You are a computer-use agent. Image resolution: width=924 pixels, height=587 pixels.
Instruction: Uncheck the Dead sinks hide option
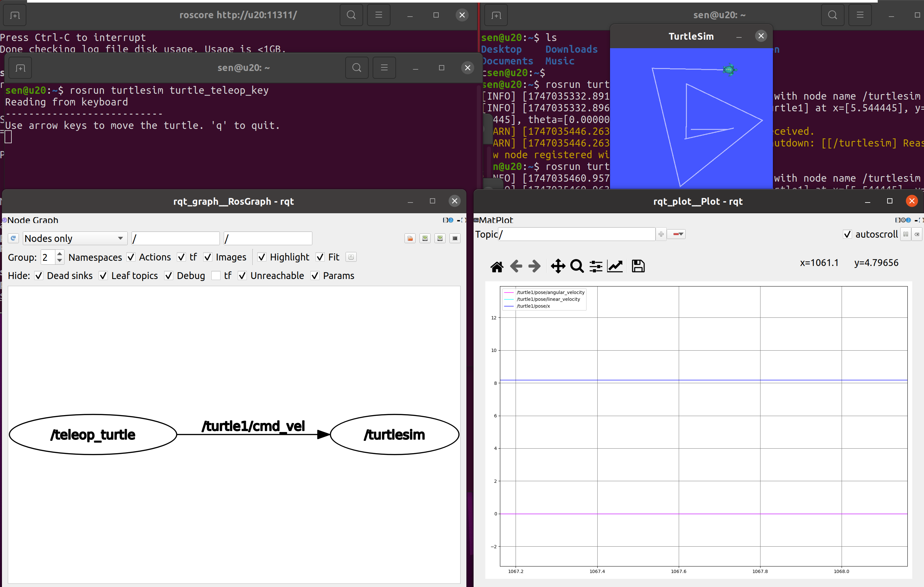(x=39, y=275)
